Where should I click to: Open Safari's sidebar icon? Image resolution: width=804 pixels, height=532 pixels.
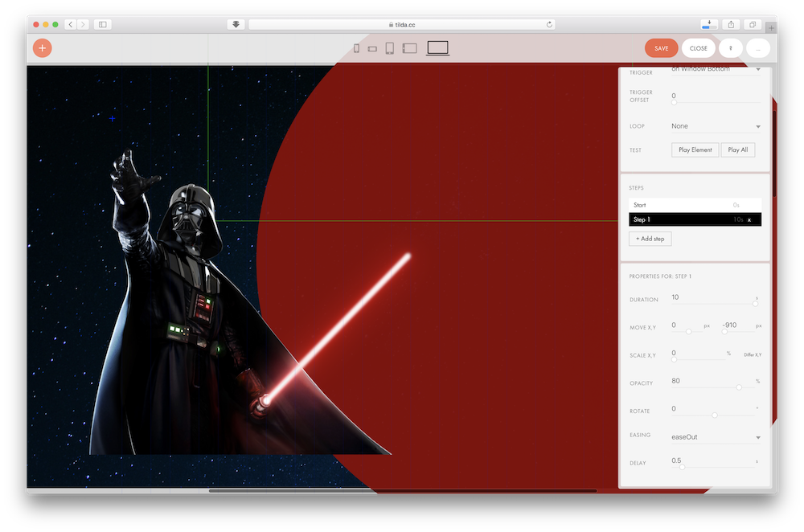(x=101, y=23)
